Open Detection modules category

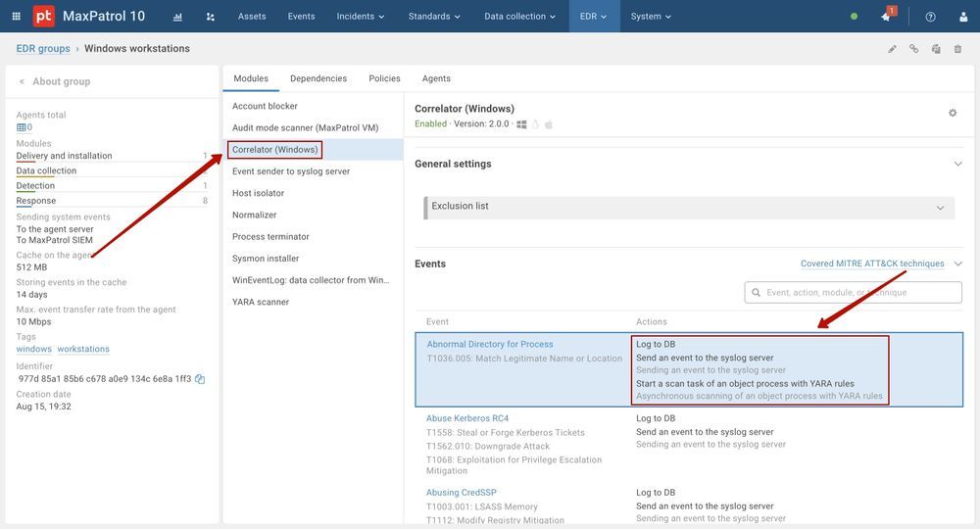coord(35,186)
